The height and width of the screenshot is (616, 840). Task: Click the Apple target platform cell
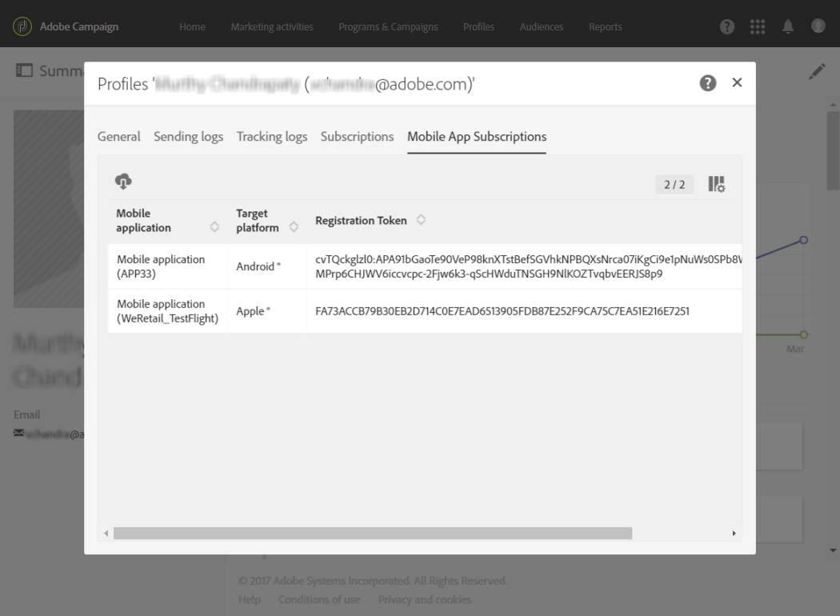pyautogui.click(x=266, y=311)
